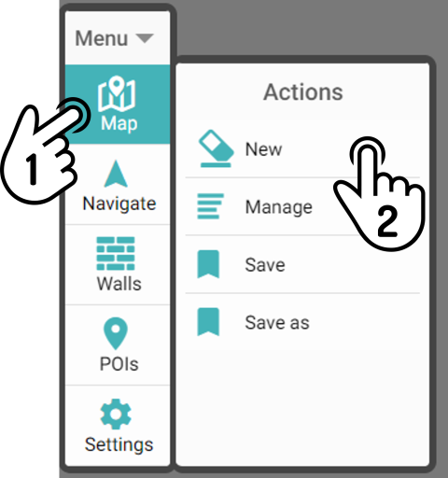Viewport: 448px width, 478px height.
Task: Select the Navigate arrow icon
Action: [x=116, y=174]
